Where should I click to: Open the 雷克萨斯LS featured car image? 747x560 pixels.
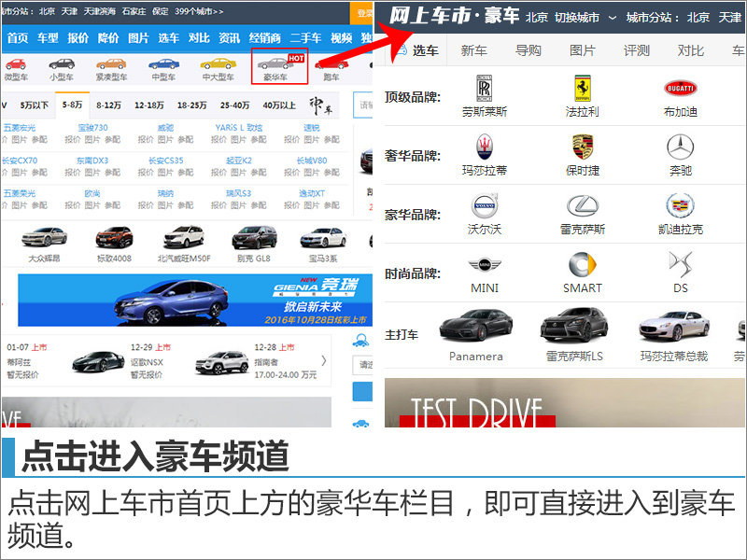coord(574,326)
